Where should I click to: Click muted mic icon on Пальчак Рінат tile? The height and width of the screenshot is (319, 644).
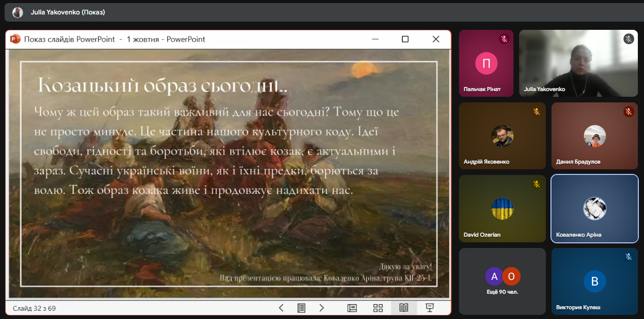pos(504,39)
